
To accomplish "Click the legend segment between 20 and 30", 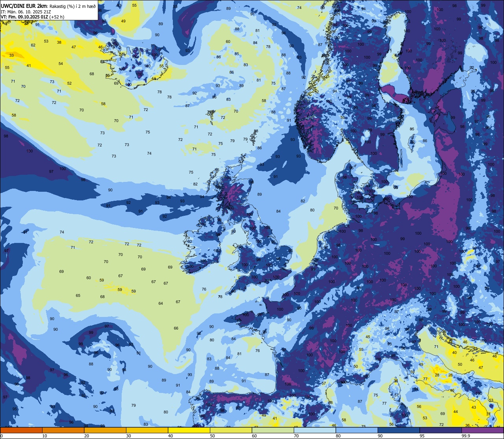I will coord(105,430).
